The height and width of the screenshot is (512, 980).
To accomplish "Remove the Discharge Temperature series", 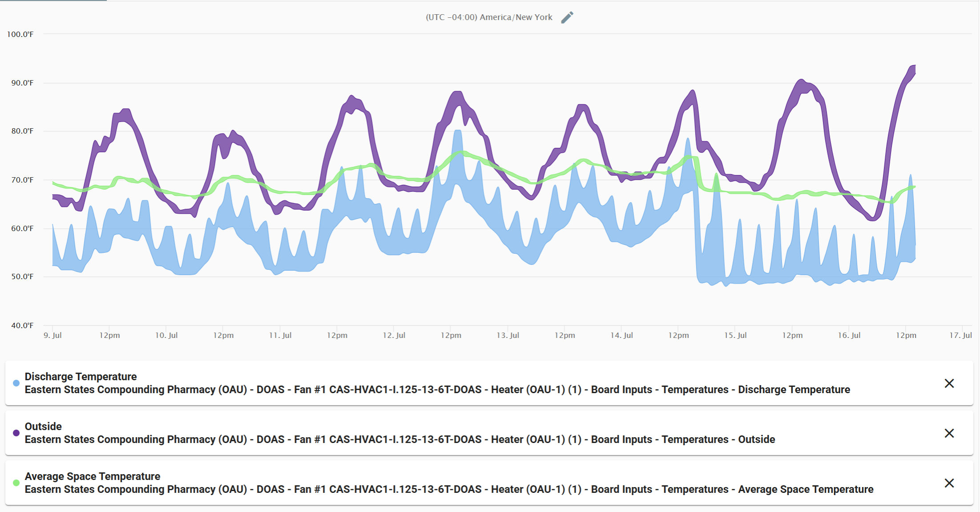I will [x=949, y=383].
